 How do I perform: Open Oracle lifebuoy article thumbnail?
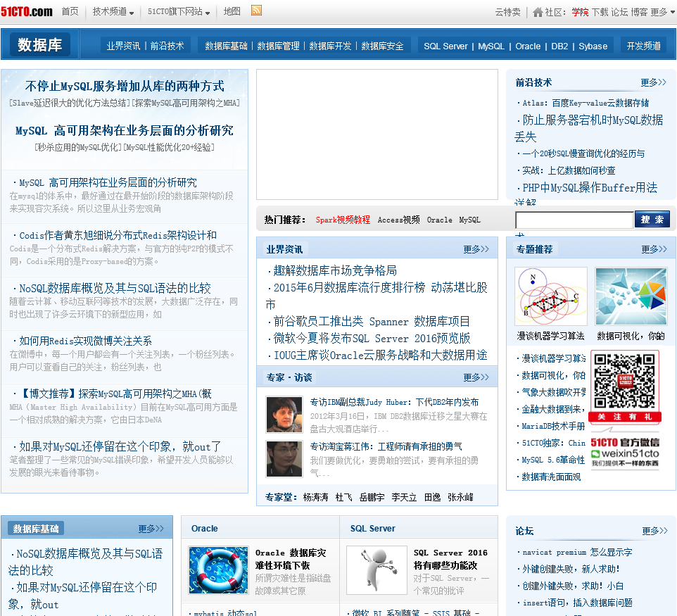(218, 570)
